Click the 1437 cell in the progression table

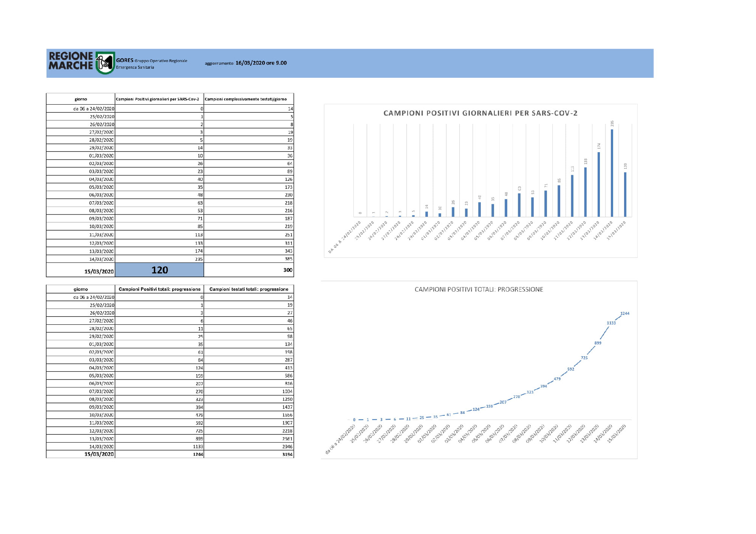pos(249,407)
